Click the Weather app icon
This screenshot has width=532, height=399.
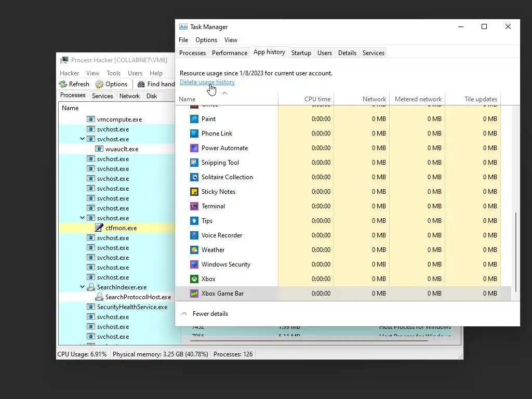(194, 250)
